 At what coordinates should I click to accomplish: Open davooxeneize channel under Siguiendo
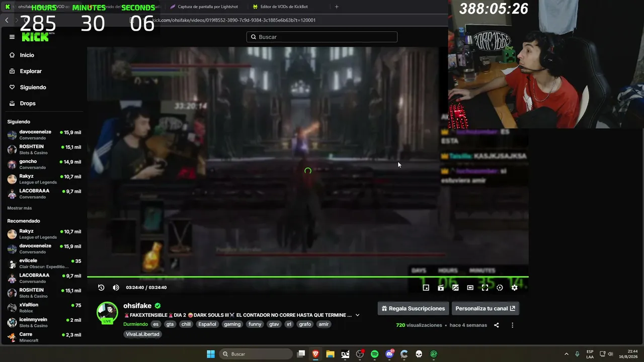[x=44, y=135]
